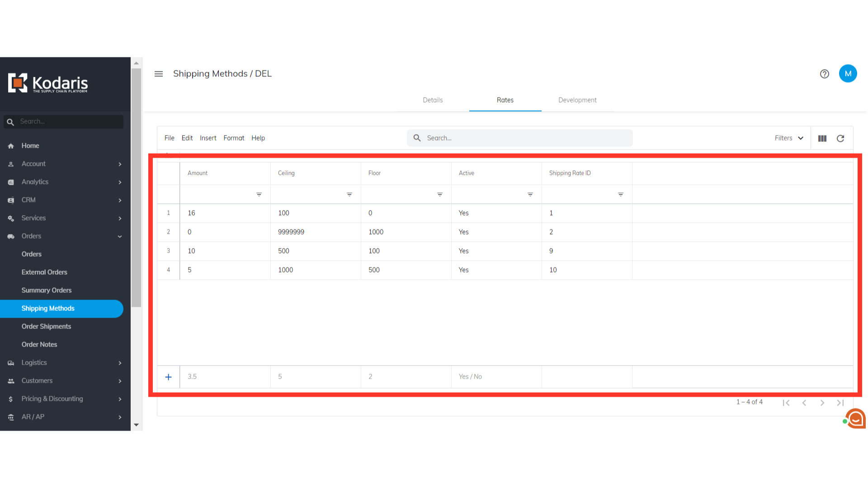Screen dimensions: 868x488
Task: Open the chat support widget icon
Action: [856, 418]
